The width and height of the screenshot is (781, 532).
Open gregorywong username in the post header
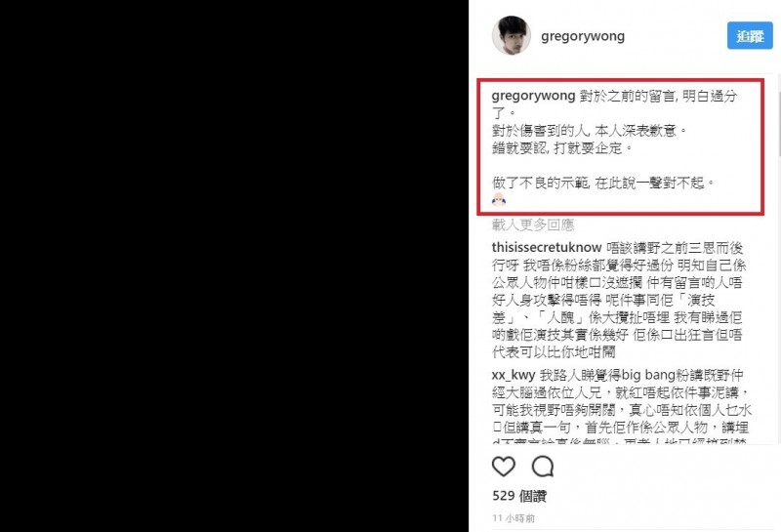[x=582, y=36]
